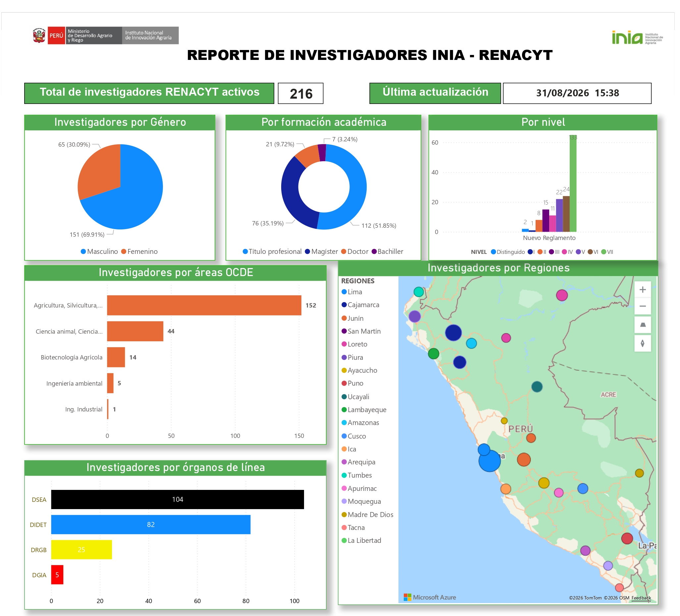Click the tall green level VII bar
The height and width of the screenshot is (616, 680).
[573, 184]
